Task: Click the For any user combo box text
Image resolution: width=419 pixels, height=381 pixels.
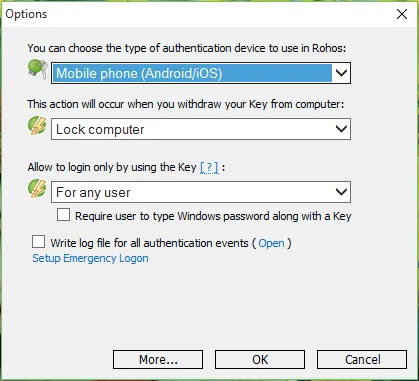Action: pyautogui.click(x=93, y=192)
